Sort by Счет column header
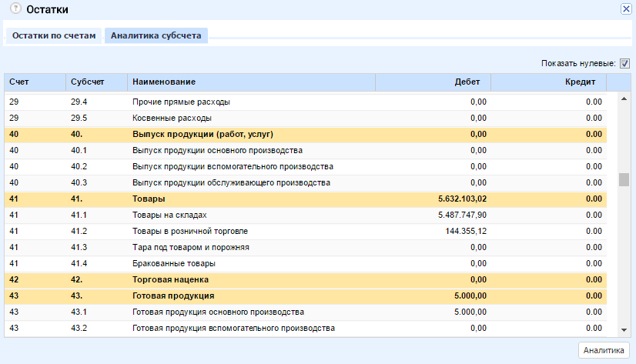 pos(35,82)
